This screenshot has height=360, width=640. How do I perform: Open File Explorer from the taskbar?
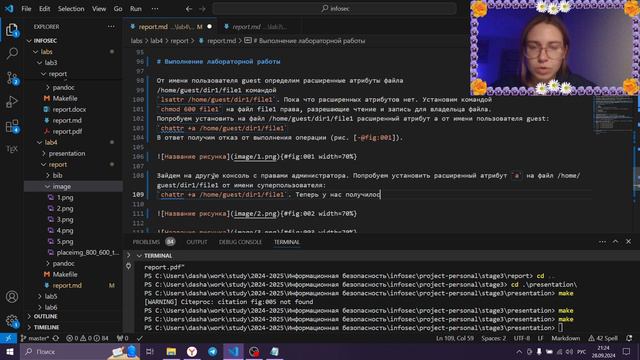(x=171, y=351)
